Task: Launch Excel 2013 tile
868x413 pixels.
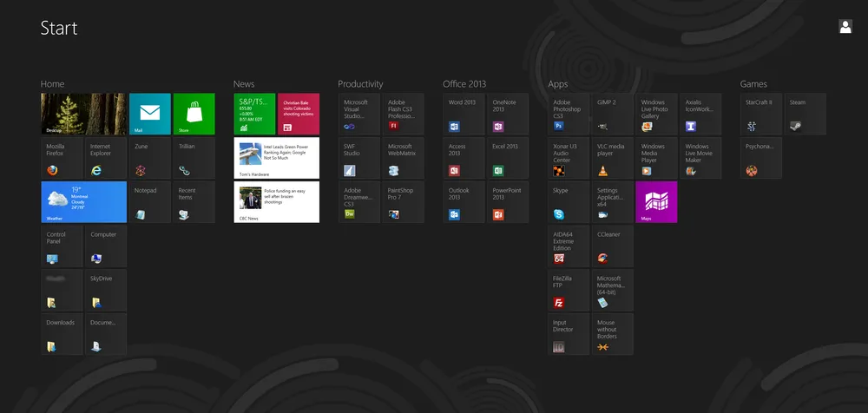Action: click(x=508, y=158)
